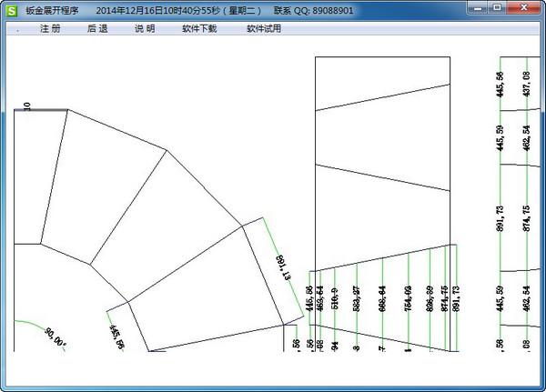Select 软件下载 in the menu bar
This screenshot has height=392, width=546.
tap(199, 28)
